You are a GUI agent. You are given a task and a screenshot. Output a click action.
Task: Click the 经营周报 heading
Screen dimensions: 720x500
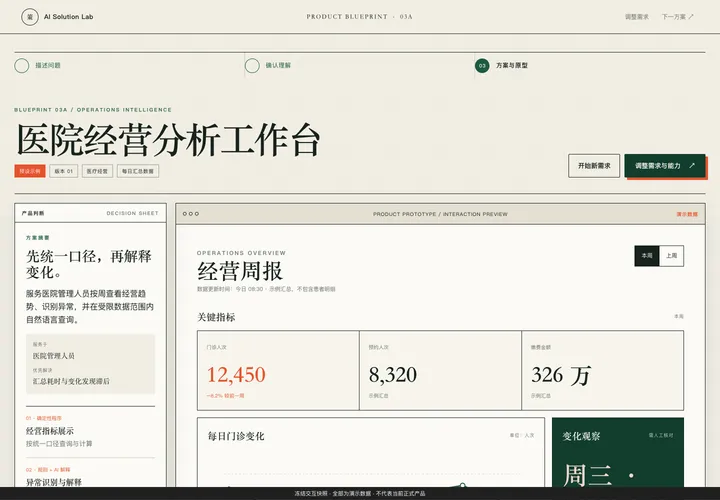[x=240, y=271]
